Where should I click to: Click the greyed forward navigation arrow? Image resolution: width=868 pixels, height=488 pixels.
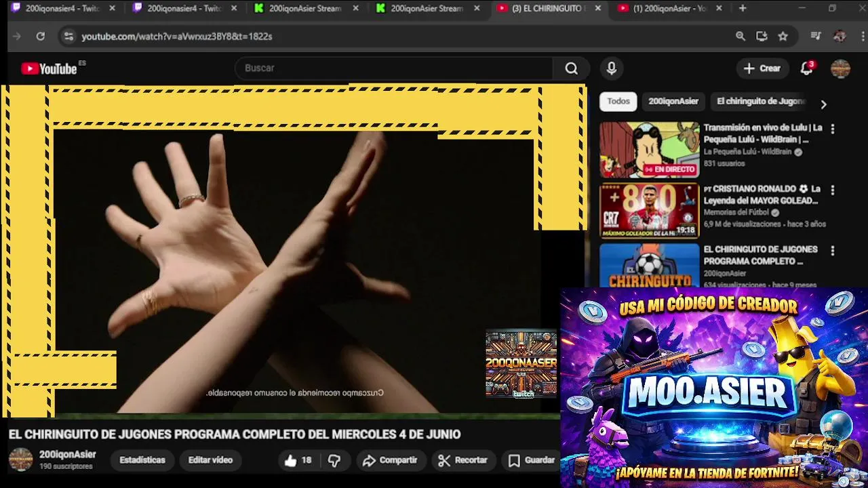pos(17,37)
